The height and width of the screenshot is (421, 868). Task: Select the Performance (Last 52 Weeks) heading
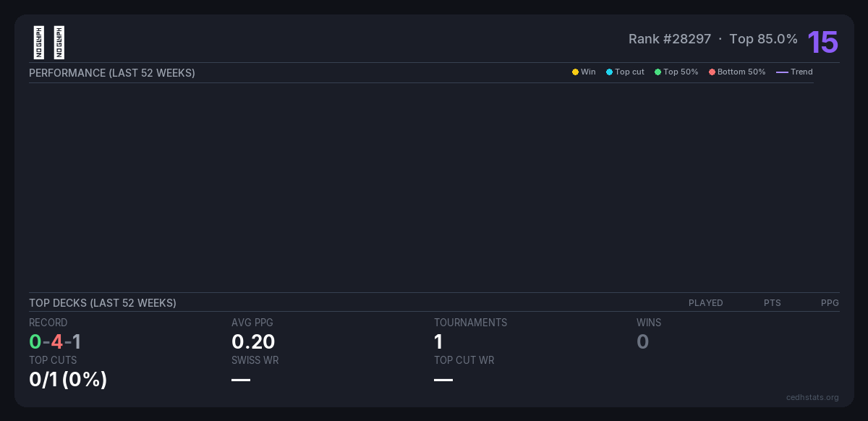(112, 73)
